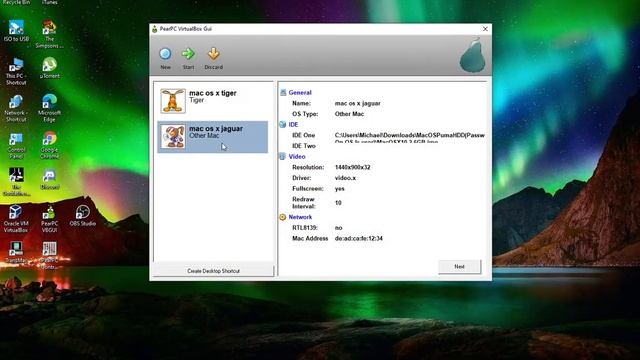Close the PearPC VirtualBox Gui window
The height and width of the screenshot is (360, 640).
[485, 29]
